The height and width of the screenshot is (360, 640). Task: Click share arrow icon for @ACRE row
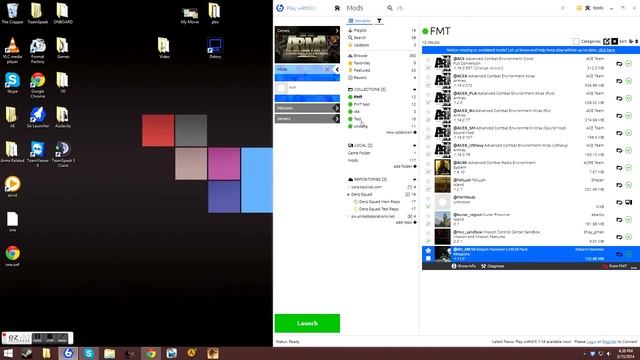coord(619,168)
